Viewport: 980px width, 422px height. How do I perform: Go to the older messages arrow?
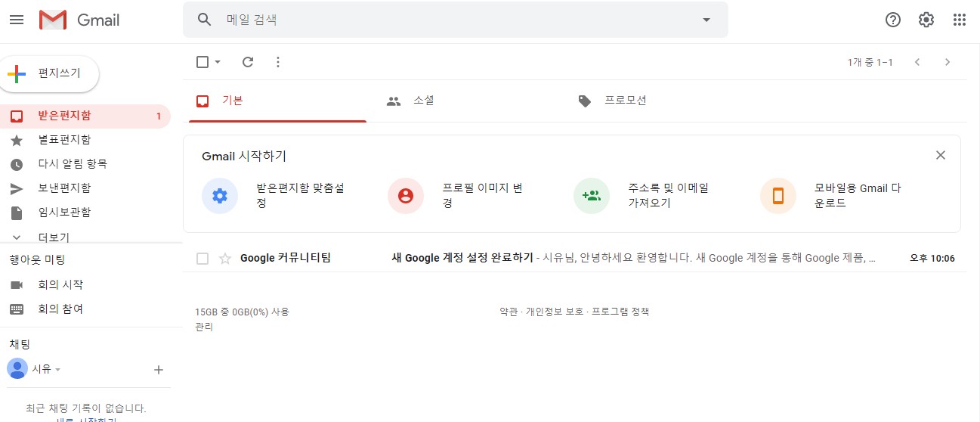pyautogui.click(x=948, y=62)
